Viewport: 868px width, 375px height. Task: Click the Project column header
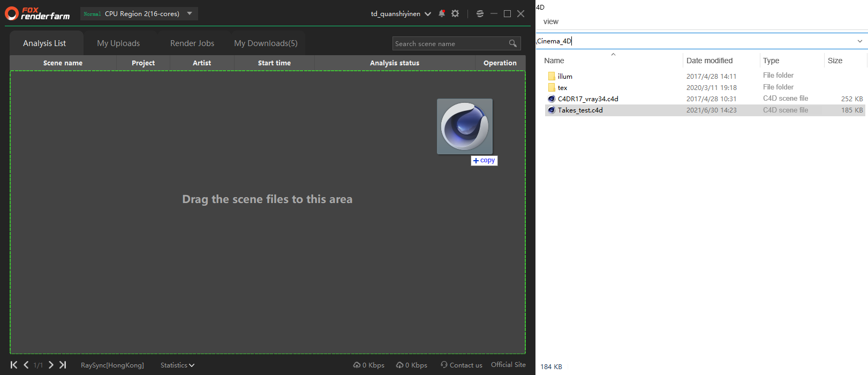click(x=143, y=63)
